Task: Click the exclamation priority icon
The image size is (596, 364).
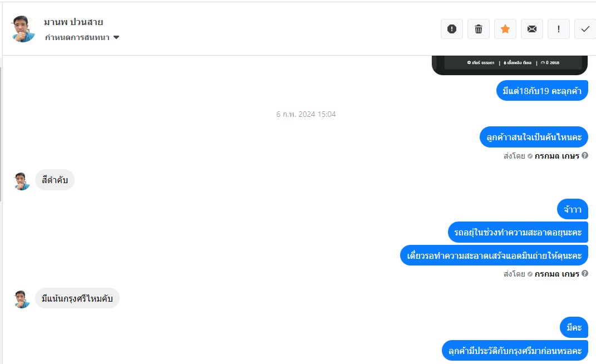Action: coord(558,29)
